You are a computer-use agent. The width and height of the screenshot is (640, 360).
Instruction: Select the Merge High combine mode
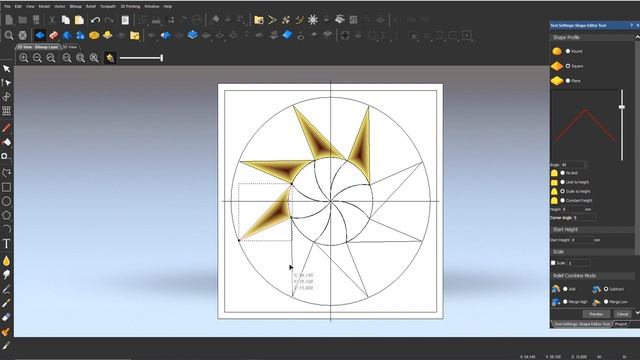565,302
